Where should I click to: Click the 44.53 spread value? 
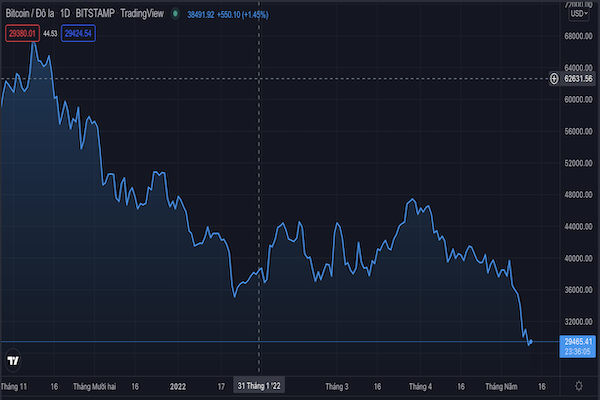coord(49,33)
